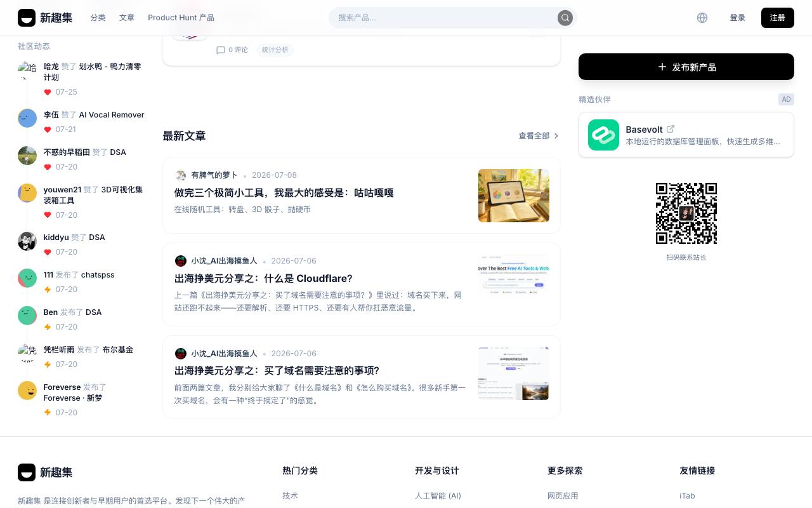The image size is (812, 508).
Task: Click the 登录 link
Action: (x=738, y=18)
